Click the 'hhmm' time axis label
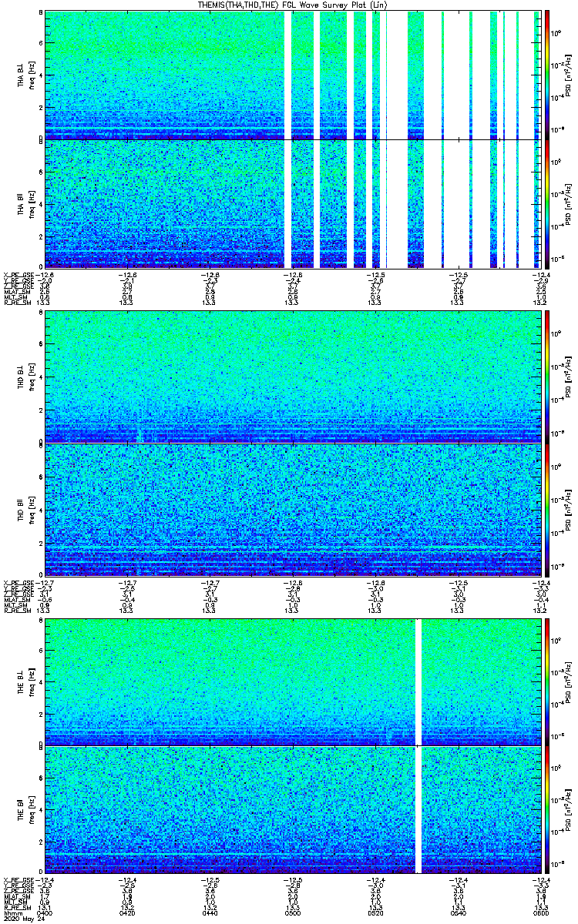The height and width of the screenshot is (924, 578). (x=12, y=914)
